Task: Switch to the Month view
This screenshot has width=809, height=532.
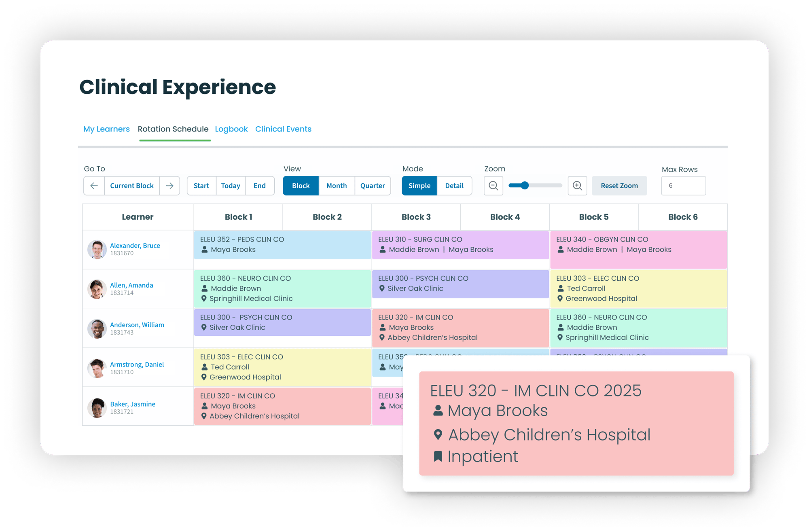Action: pos(336,186)
